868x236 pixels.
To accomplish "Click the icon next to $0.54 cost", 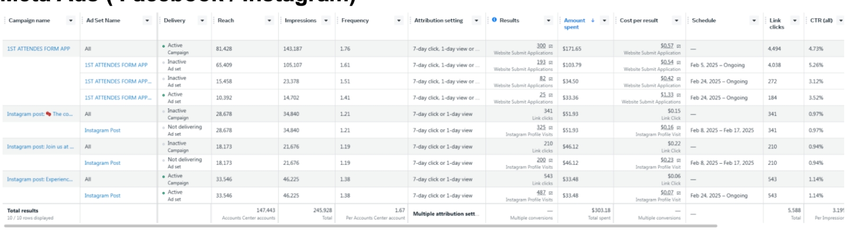I will tap(678, 62).
